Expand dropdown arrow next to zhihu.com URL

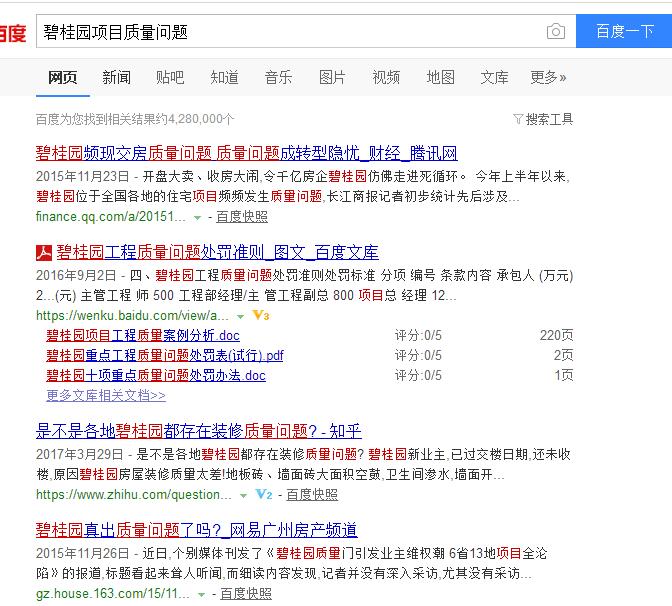pos(243,496)
